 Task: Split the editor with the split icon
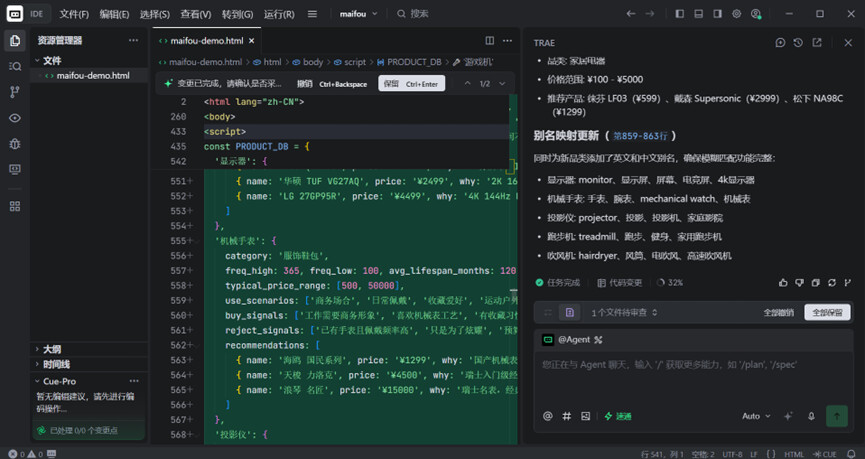[x=489, y=40]
